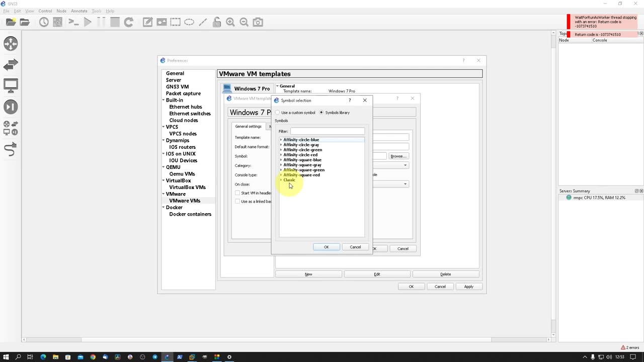Click the Reload all nodes icon
The height and width of the screenshot is (362, 644).
point(129,22)
